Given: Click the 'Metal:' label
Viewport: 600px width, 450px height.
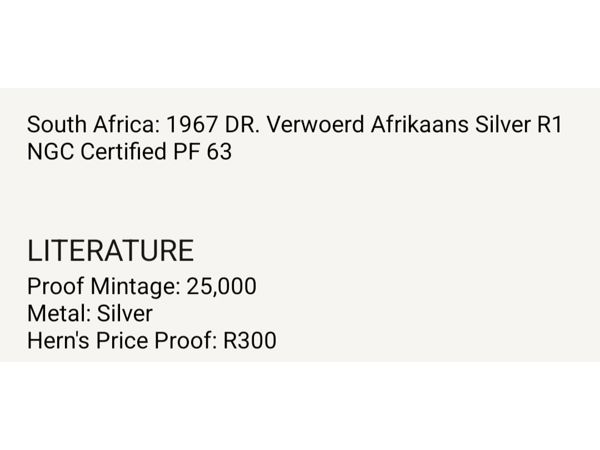Looking at the screenshot, I should [x=59, y=313].
